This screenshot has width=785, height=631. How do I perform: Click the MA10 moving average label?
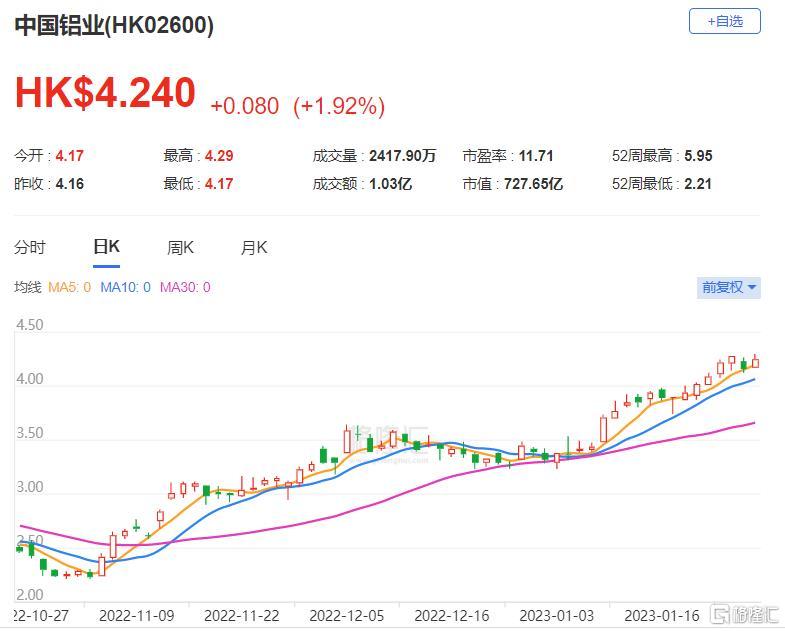point(126,287)
